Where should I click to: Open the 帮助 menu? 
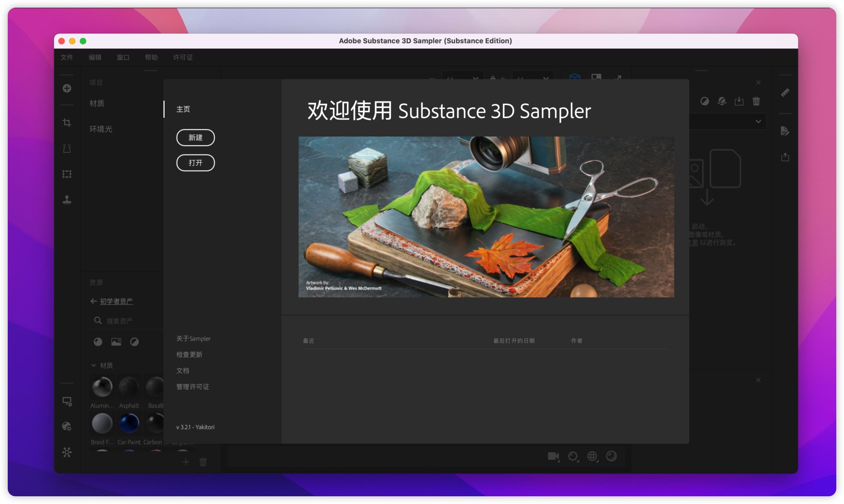point(151,58)
